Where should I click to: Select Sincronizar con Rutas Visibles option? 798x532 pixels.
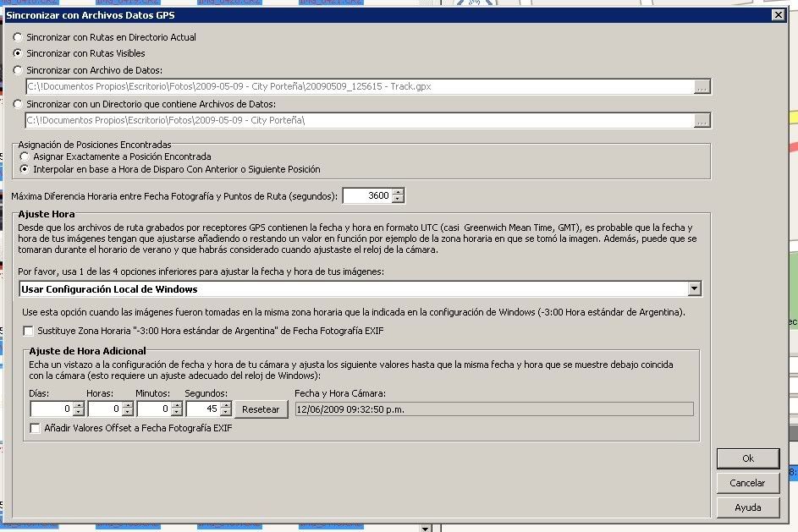coord(18,53)
